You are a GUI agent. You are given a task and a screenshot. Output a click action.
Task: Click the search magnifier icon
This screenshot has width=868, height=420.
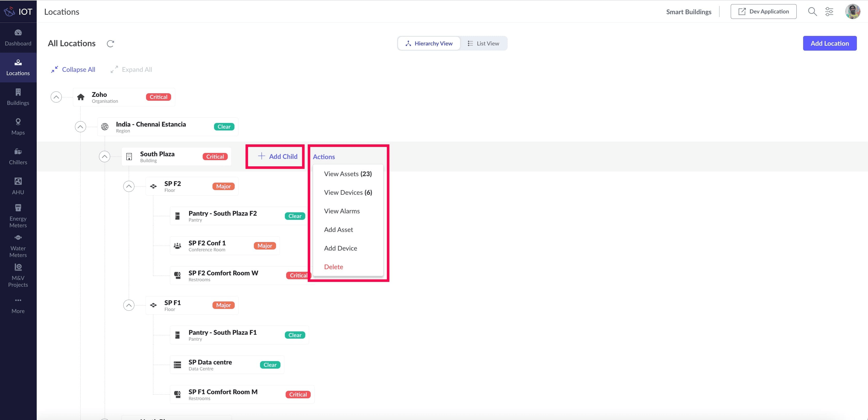tap(812, 12)
